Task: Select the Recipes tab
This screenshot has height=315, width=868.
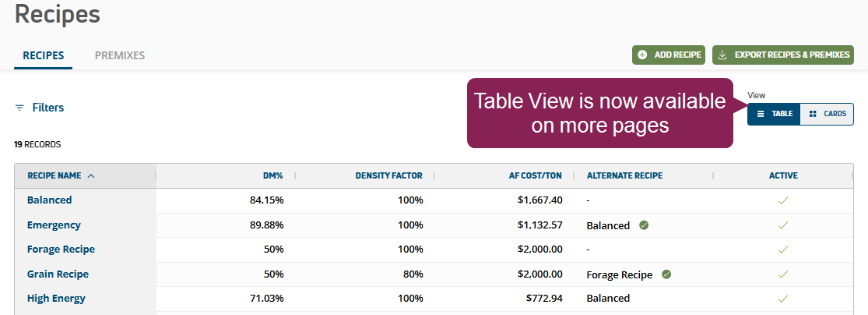Action: click(x=44, y=55)
